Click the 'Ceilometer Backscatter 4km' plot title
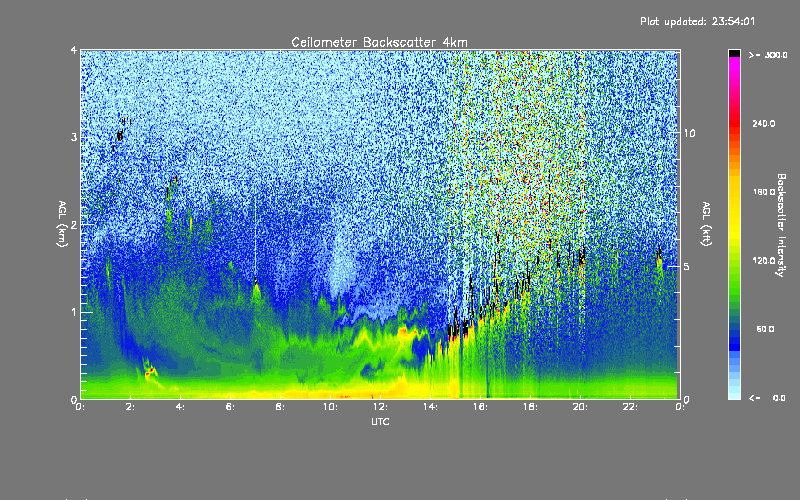Image resolution: width=800 pixels, height=500 pixels. click(x=379, y=42)
